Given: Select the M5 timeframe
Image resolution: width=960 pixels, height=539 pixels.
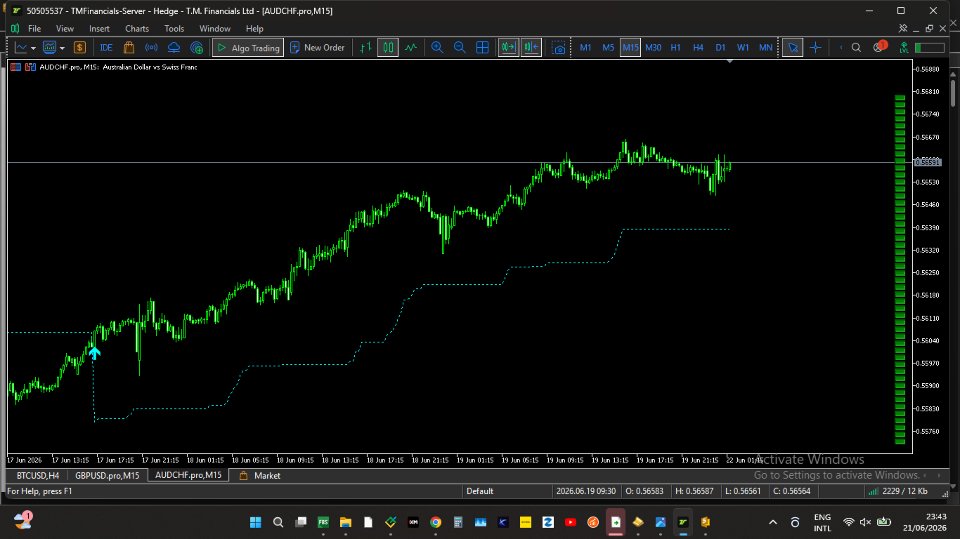Looking at the screenshot, I should 608,47.
